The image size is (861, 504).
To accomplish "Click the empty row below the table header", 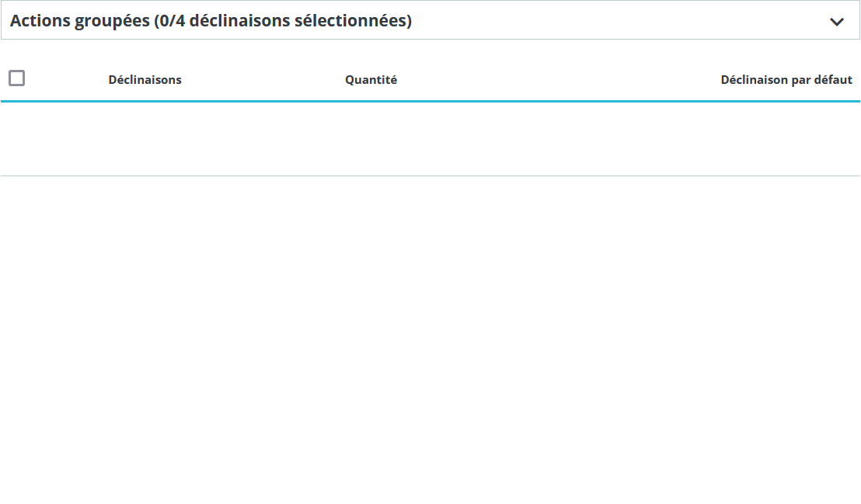I will (x=430, y=139).
